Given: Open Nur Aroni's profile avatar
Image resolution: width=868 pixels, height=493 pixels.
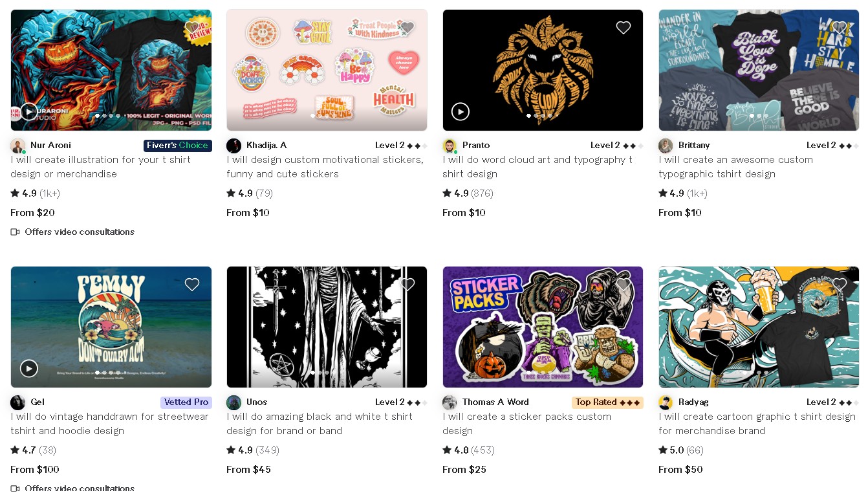Looking at the screenshot, I should pyautogui.click(x=17, y=146).
